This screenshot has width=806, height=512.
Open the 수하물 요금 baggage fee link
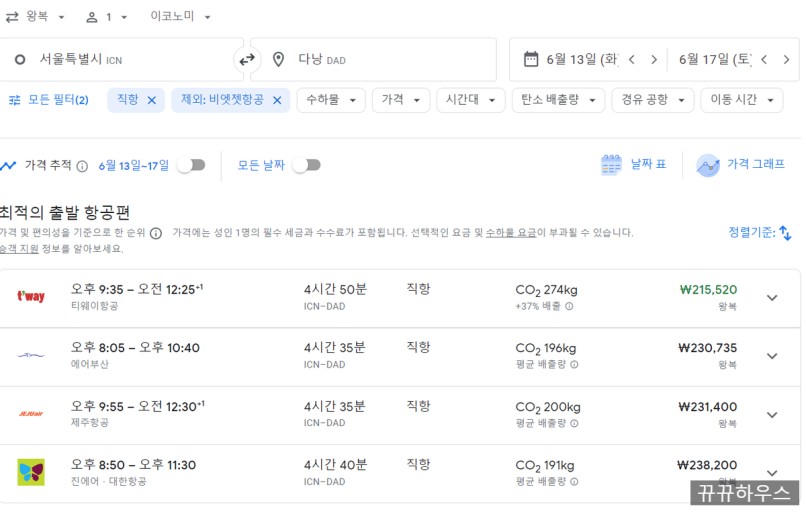pos(510,232)
